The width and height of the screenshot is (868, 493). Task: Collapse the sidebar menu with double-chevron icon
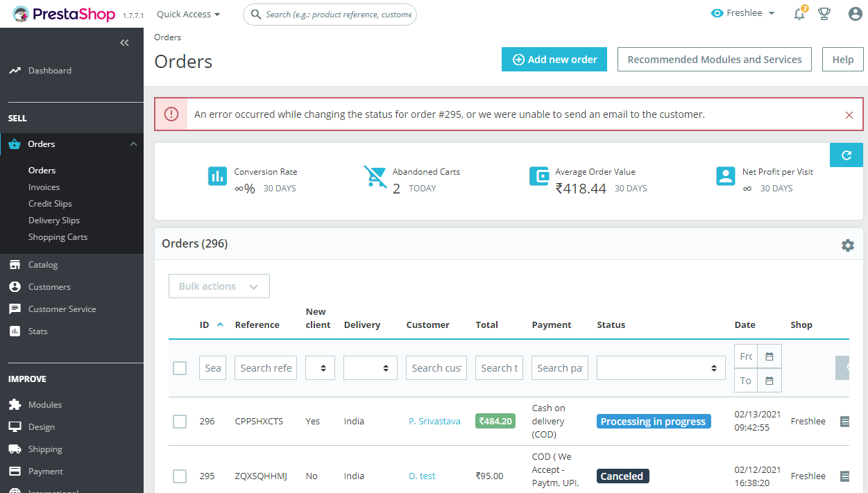(124, 43)
